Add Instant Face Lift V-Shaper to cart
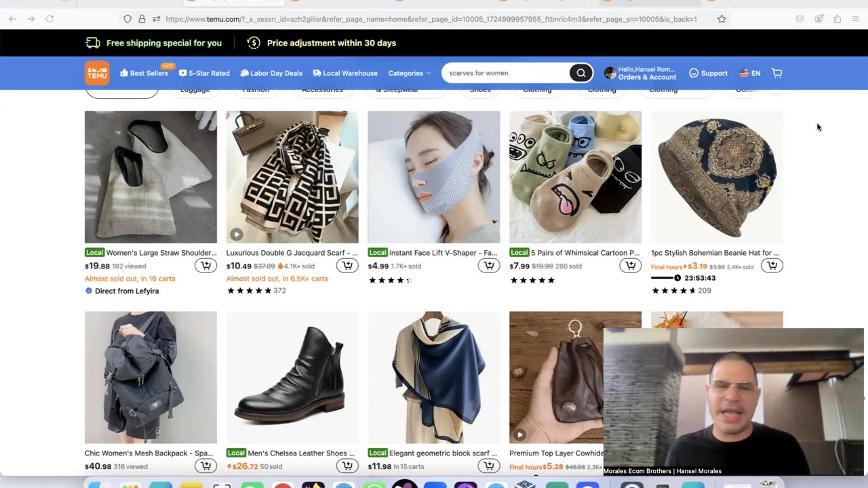Image resolution: width=868 pixels, height=488 pixels. tap(489, 266)
